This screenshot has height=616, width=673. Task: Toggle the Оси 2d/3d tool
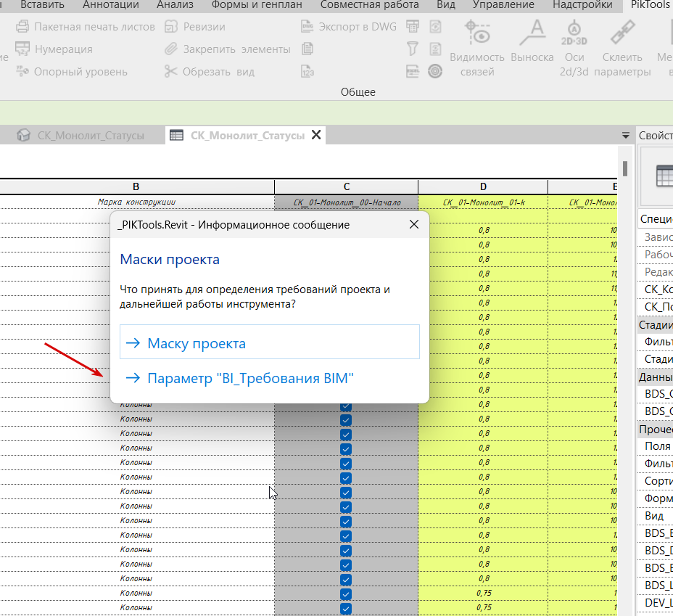pos(574,33)
